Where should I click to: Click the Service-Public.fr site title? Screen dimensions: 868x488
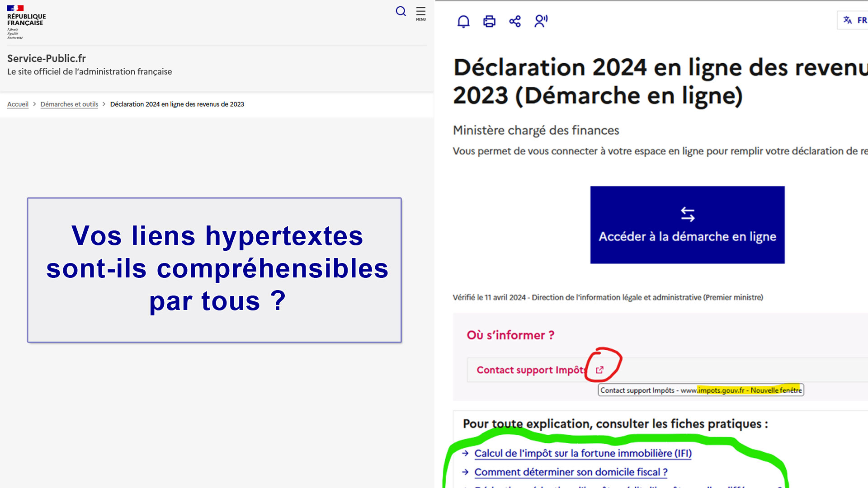click(47, 58)
